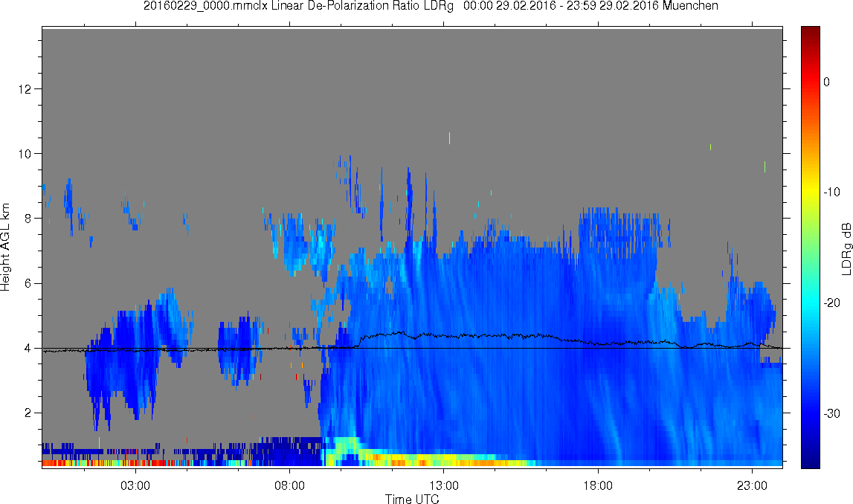Click the height label '8'
The height and width of the screenshot is (504, 853).
tap(29, 219)
